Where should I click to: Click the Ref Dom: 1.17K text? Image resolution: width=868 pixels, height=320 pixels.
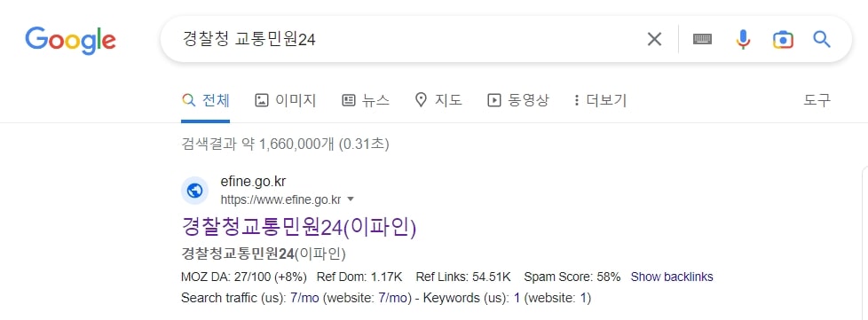pos(359,277)
